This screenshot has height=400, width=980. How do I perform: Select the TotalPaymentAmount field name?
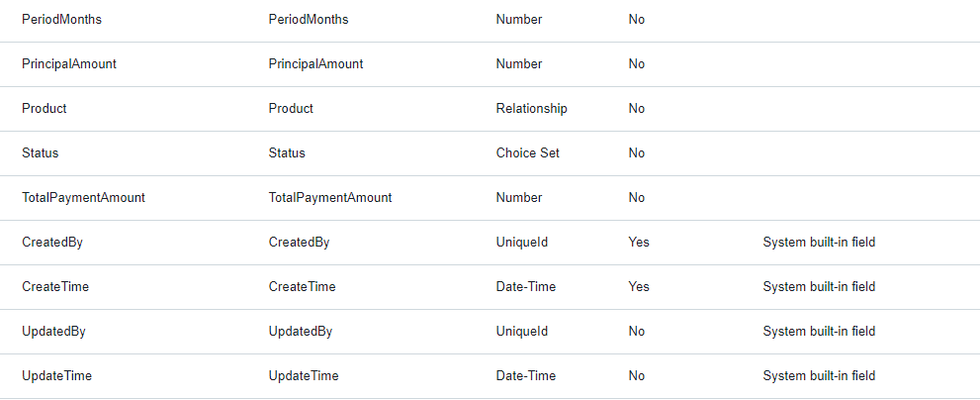83,198
